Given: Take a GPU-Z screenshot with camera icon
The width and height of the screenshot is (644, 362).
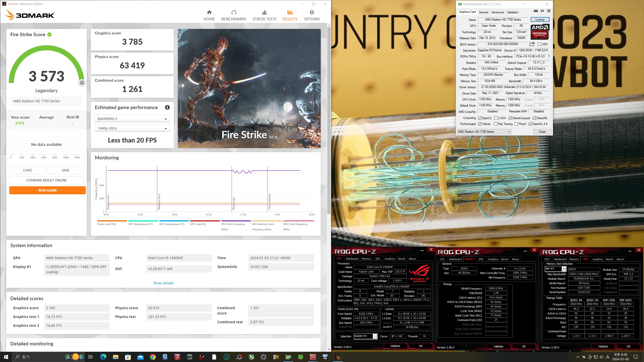Looking at the screenshot, I should (536, 11).
